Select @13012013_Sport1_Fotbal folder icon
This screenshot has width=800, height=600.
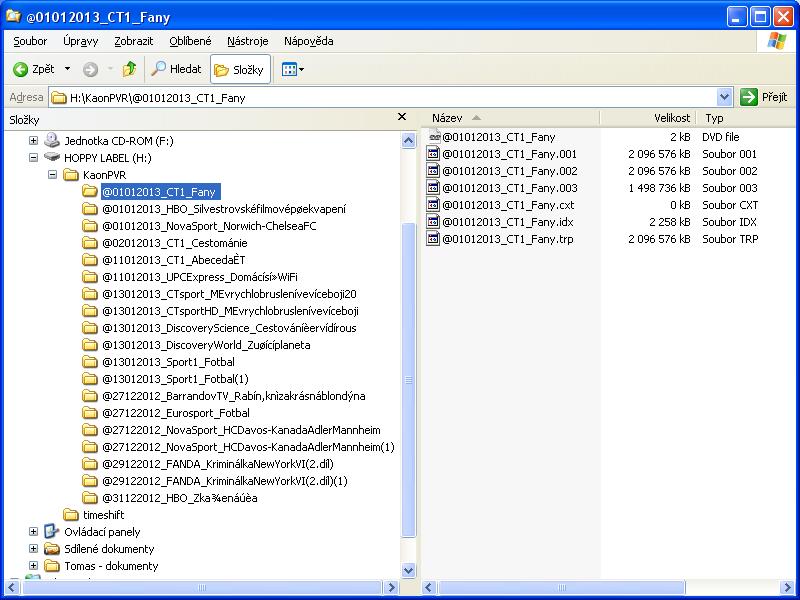(90, 362)
